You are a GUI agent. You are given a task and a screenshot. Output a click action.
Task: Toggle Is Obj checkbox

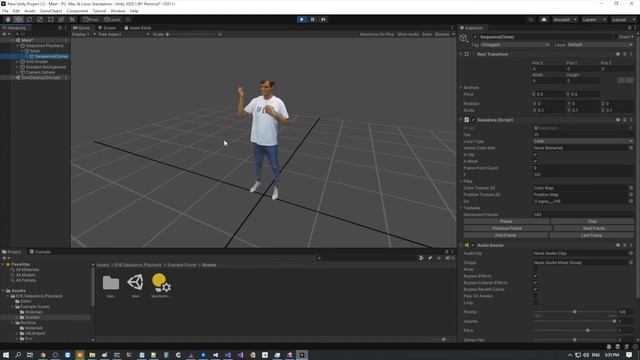coord(536,155)
